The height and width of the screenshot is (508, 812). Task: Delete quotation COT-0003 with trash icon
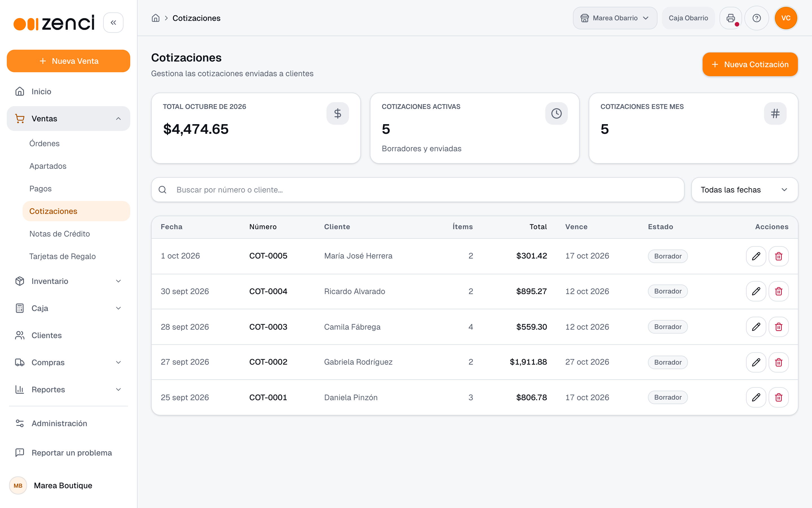tap(778, 327)
